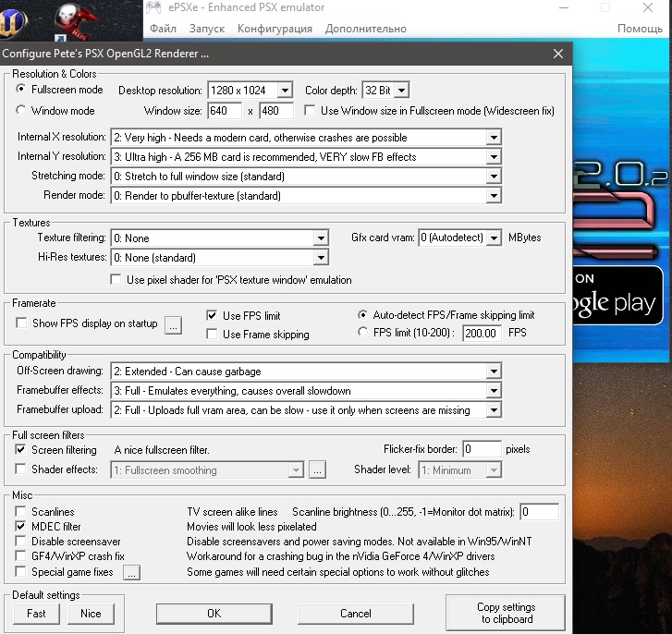Open ePSXe Конфигурация menu
Viewport: 672px width, 634px height.
click(x=275, y=29)
